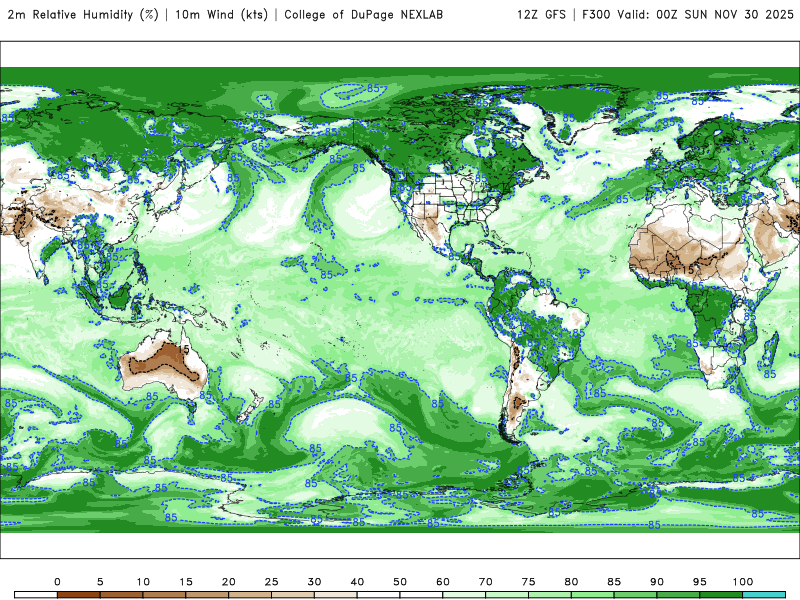Click the 20-25 legend color segment

250,595
